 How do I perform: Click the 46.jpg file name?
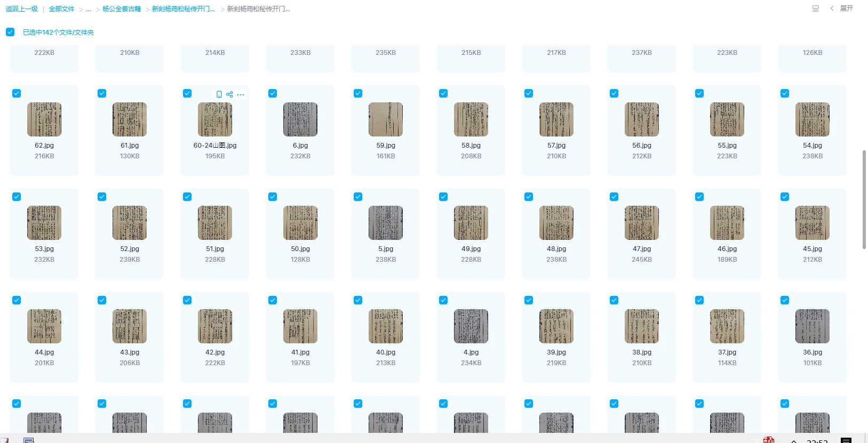pyautogui.click(x=727, y=249)
